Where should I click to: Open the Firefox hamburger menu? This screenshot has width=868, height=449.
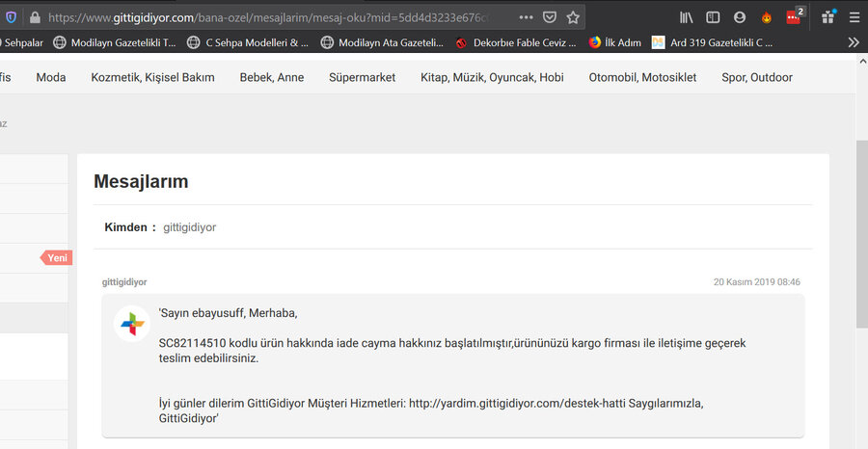tap(854, 17)
